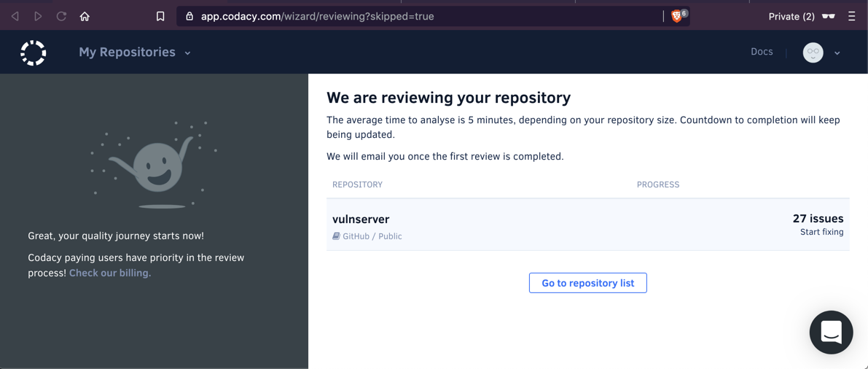Click the private window glasses icon

click(x=829, y=17)
